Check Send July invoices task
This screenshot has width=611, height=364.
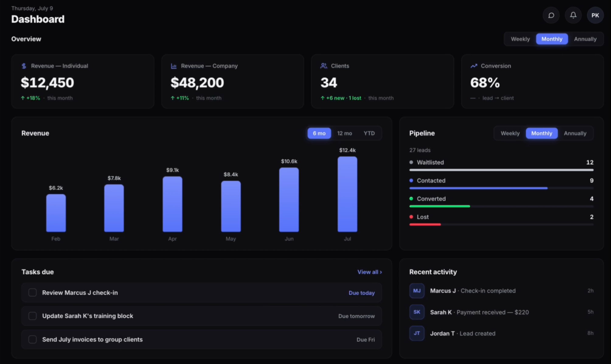click(x=33, y=339)
